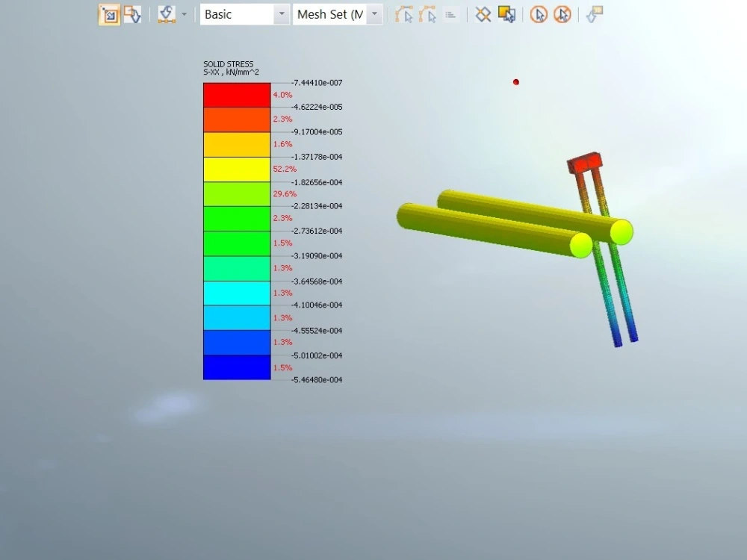Click the deselect all entities icon
Screen dimensions: 747x560
[483, 14]
